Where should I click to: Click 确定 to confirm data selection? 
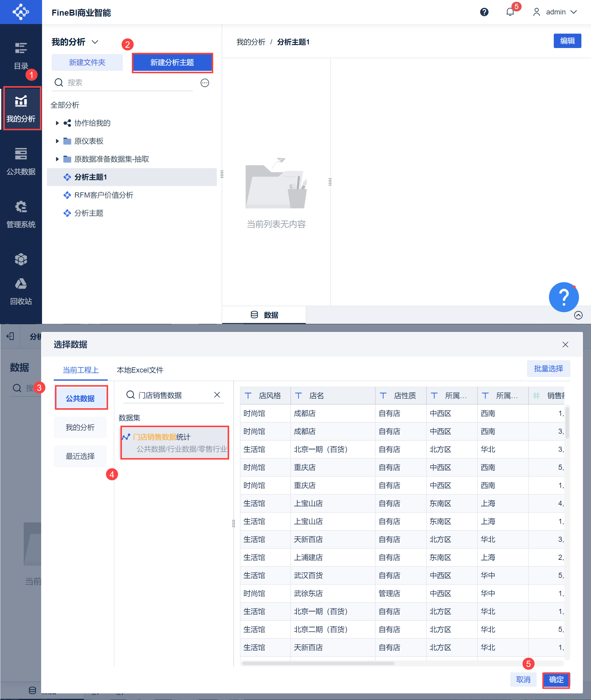[x=556, y=680]
